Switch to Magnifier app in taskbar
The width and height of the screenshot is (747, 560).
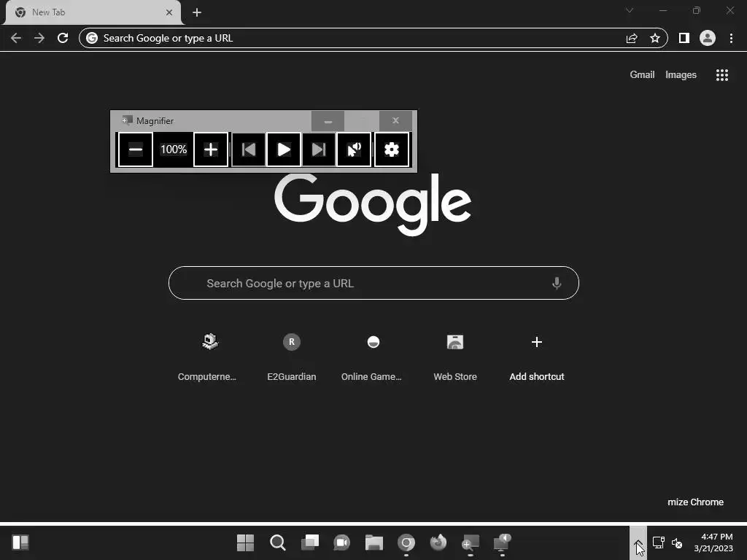[x=471, y=542]
